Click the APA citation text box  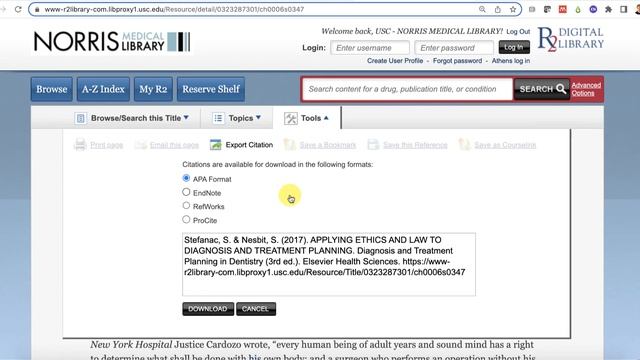tap(329, 264)
